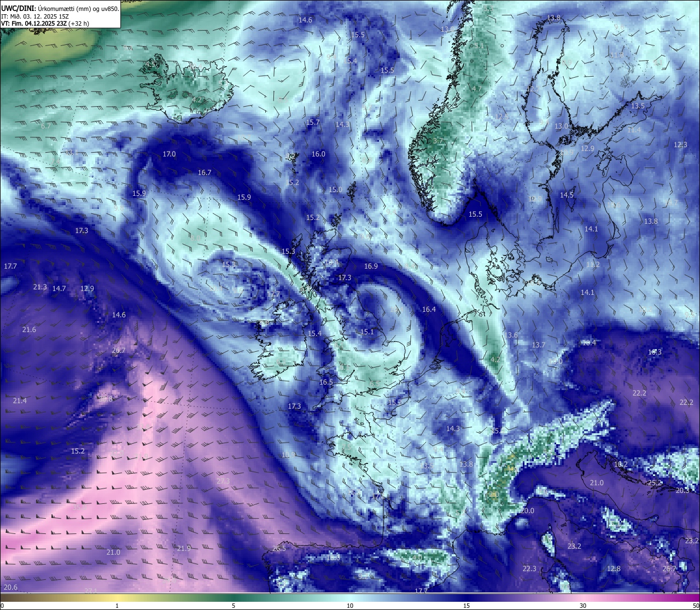Click the map value '14.5' over the Baltic
Viewport: 700px width, 610px height.
point(567,195)
